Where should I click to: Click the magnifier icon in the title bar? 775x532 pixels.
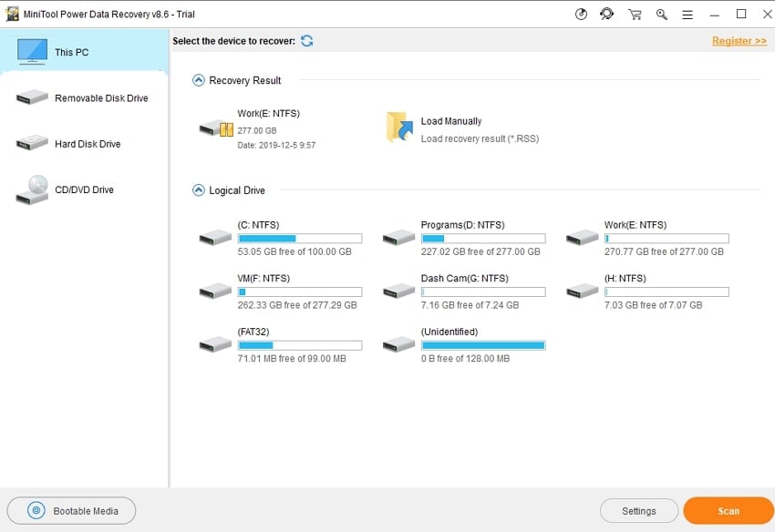(x=661, y=14)
